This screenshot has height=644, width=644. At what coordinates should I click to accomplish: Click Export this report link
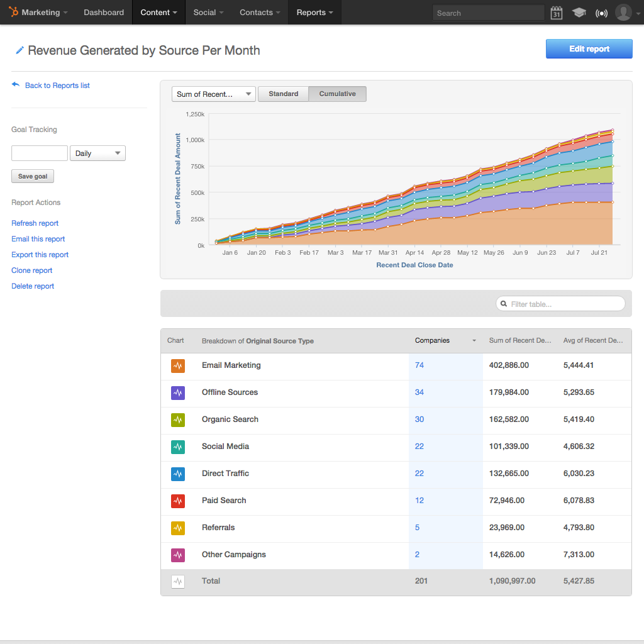coord(40,255)
